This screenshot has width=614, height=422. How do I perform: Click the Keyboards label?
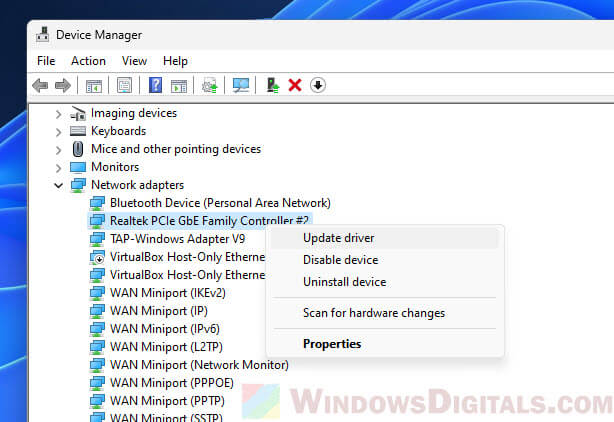tap(119, 131)
